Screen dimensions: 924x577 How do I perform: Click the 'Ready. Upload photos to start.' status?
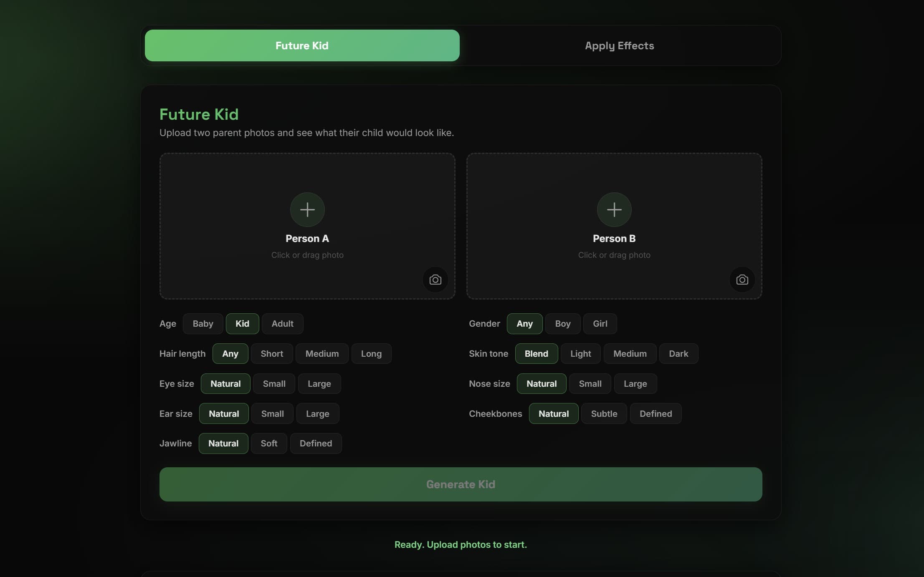tap(461, 545)
